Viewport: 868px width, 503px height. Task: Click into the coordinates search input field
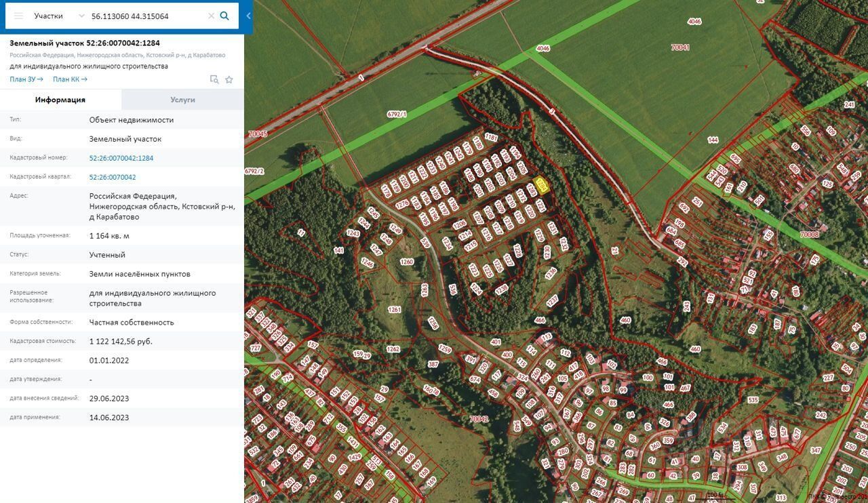pos(148,16)
